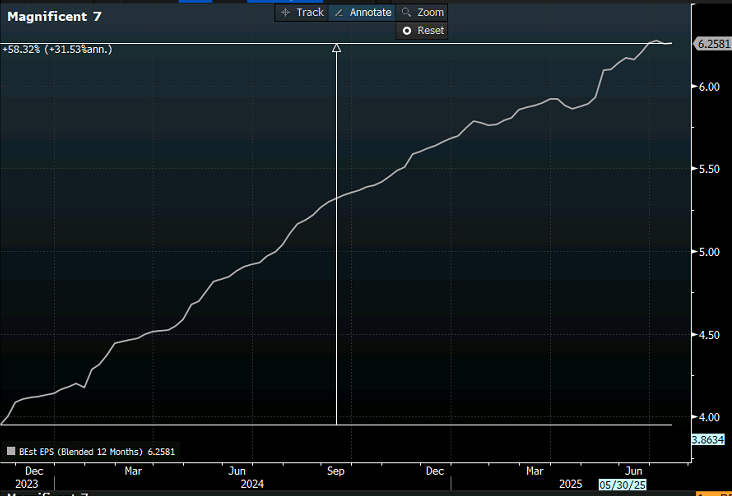Screen dimensions: 732x496
Task: Click the 6.2581 last-value tag on axis
Action: click(x=713, y=44)
